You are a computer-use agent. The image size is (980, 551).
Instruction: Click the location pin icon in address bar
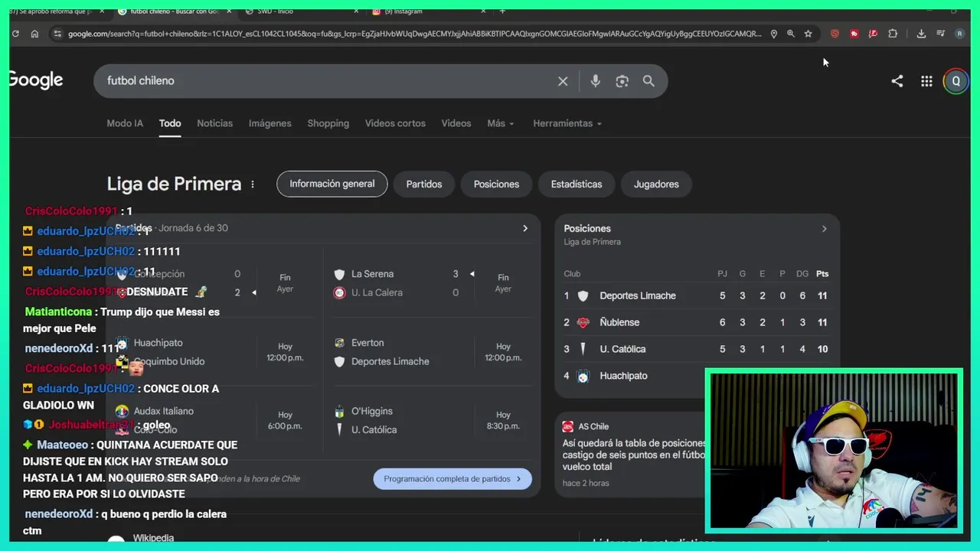click(773, 34)
